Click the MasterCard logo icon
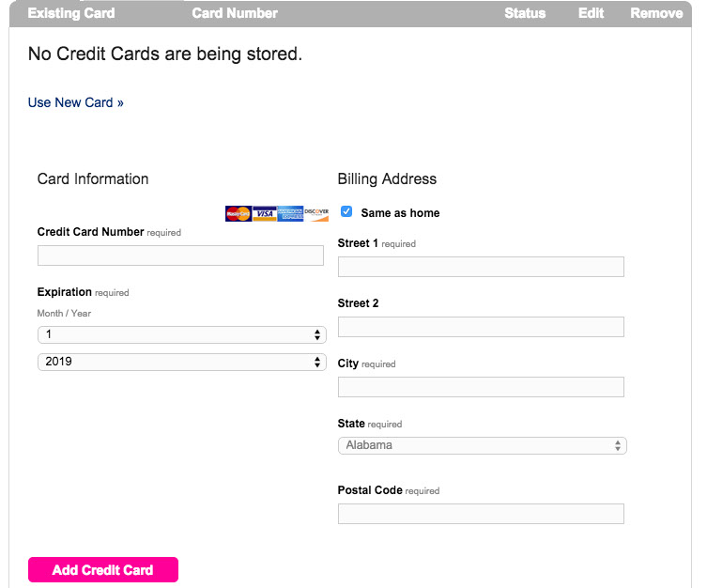Screen dimensions: 707x588 click(238, 214)
